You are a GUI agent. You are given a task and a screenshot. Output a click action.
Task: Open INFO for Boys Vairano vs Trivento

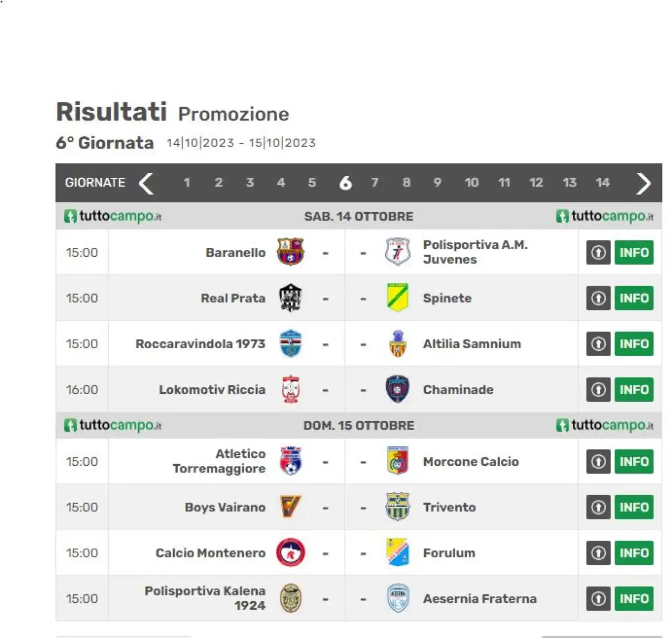634,507
